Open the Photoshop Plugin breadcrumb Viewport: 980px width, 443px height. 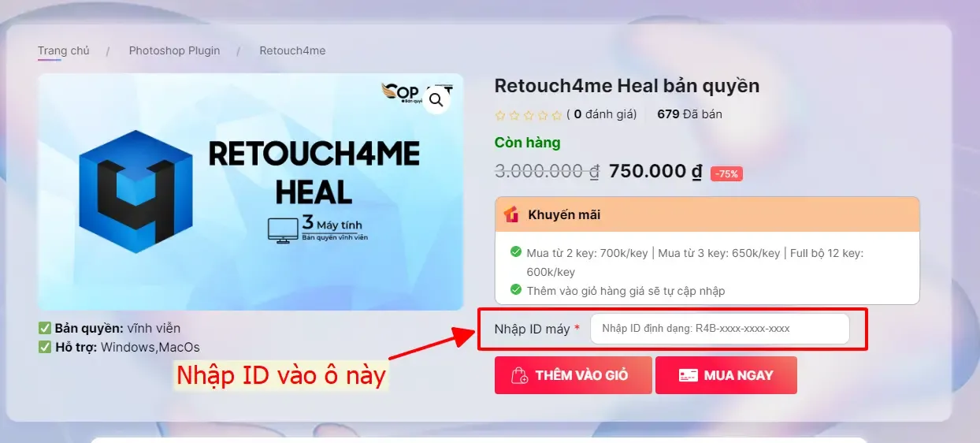coord(174,50)
